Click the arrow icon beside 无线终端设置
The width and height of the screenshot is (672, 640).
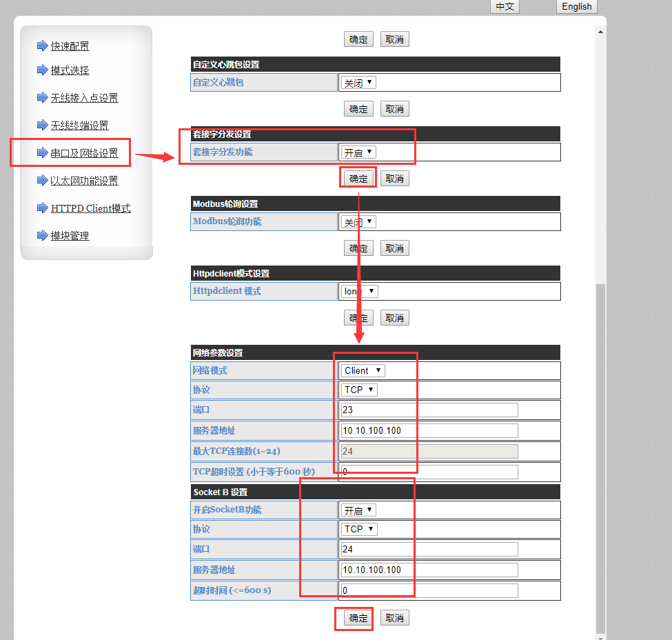pos(42,126)
